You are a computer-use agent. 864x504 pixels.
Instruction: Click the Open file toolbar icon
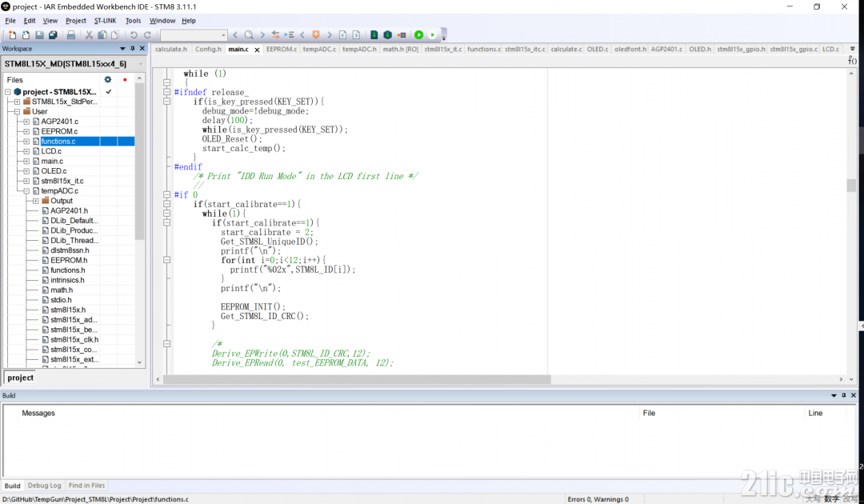pos(26,34)
